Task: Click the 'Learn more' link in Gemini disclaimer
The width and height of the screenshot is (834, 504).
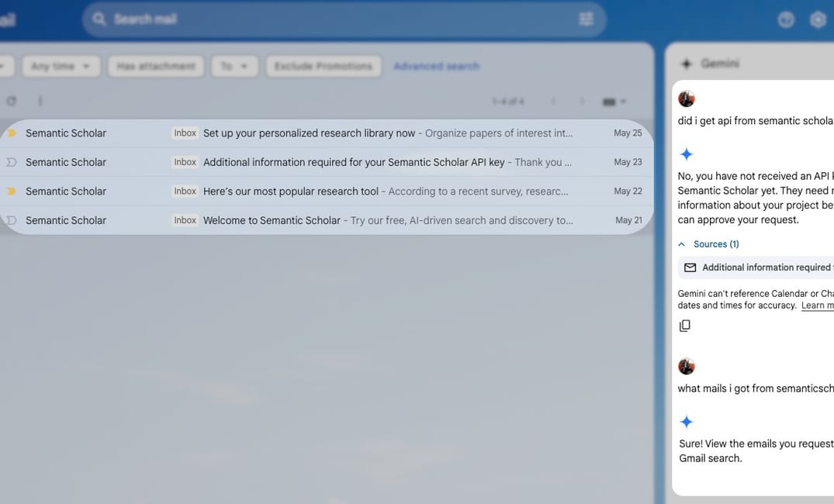Action: pos(818,306)
